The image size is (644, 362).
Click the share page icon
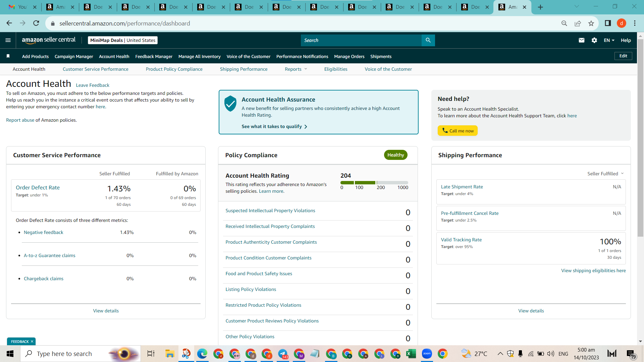578,23
